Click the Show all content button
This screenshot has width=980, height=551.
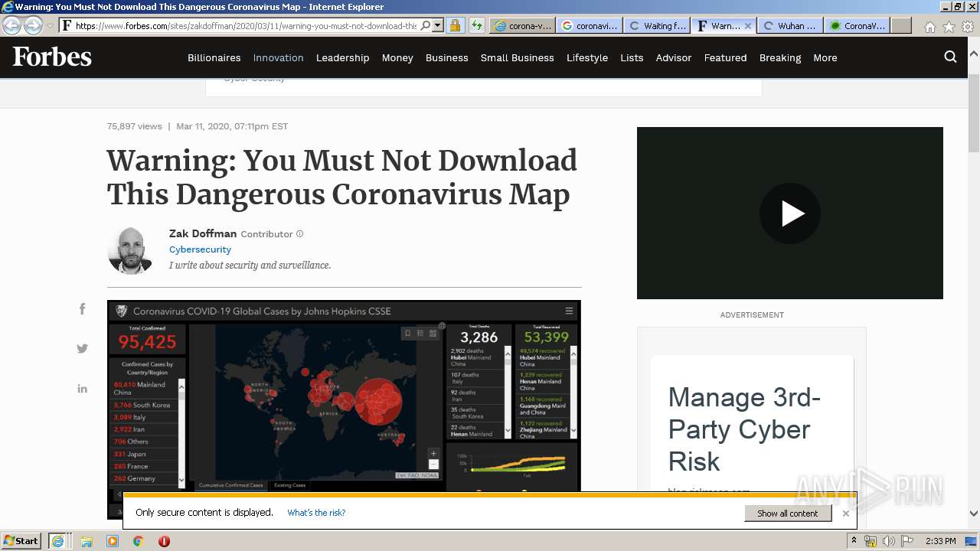788,514
